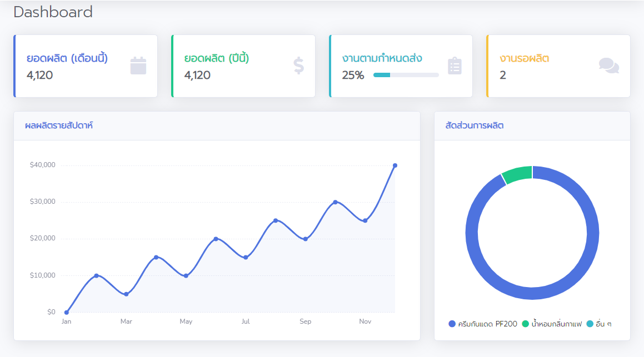644x357 pixels.
Task: Toggle อื่น ๆ legend item
Action: tap(599, 324)
